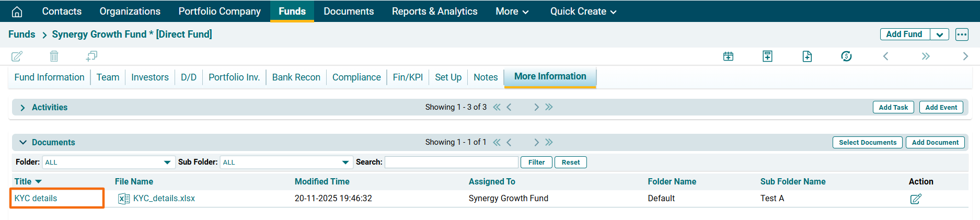Open the three-dot more options menu

pos(962,34)
